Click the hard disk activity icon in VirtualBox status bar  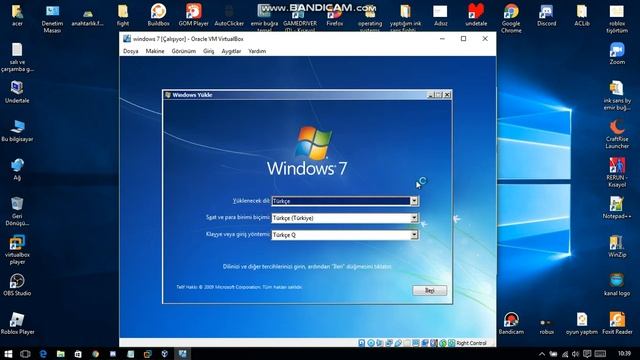pos(362,343)
